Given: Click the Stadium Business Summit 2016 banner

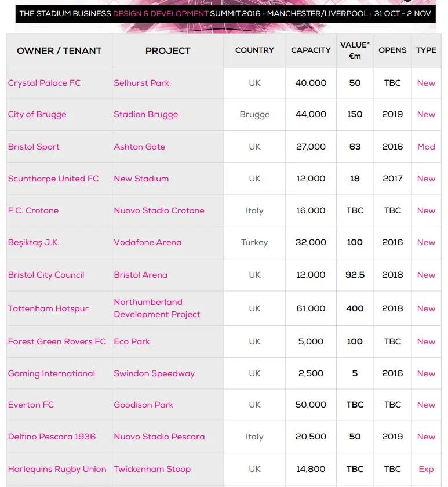Looking at the screenshot, I should [225, 13].
